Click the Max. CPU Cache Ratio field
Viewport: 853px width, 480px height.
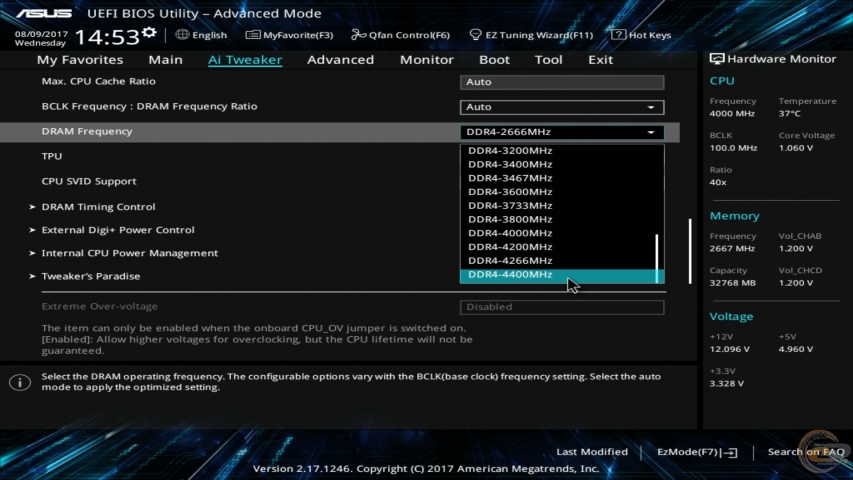tap(562, 82)
